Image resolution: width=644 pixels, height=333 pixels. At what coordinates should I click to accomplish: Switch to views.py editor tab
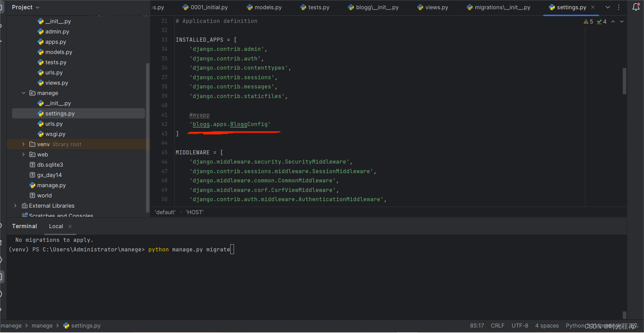pos(433,7)
